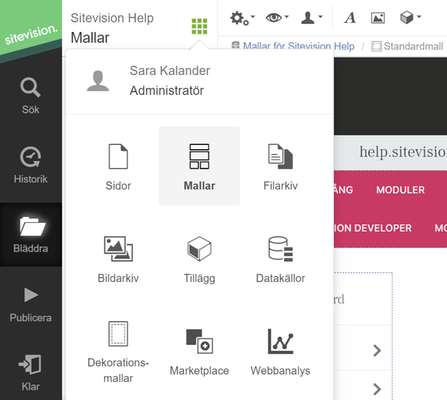Click the Publicera publish button

tap(30, 304)
